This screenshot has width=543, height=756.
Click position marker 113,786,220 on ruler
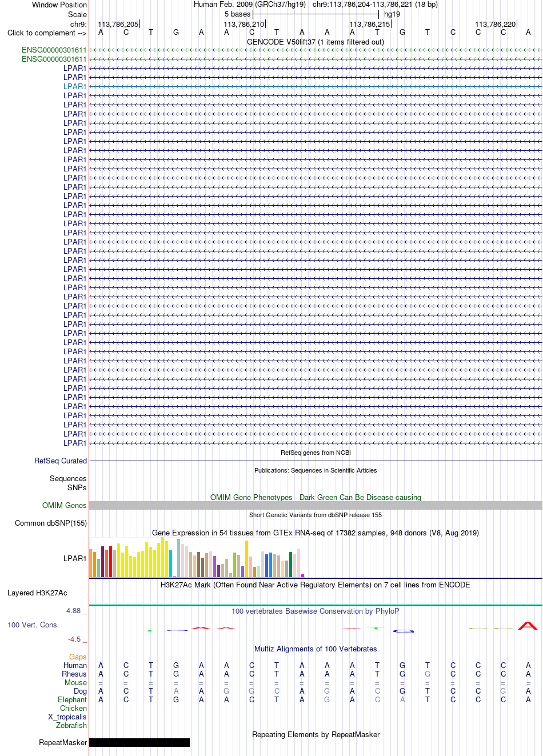(x=496, y=24)
